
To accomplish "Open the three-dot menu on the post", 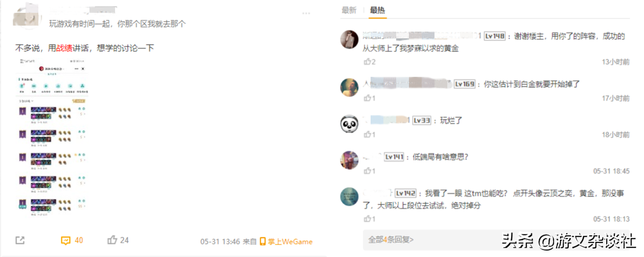I will tap(306, 13).
